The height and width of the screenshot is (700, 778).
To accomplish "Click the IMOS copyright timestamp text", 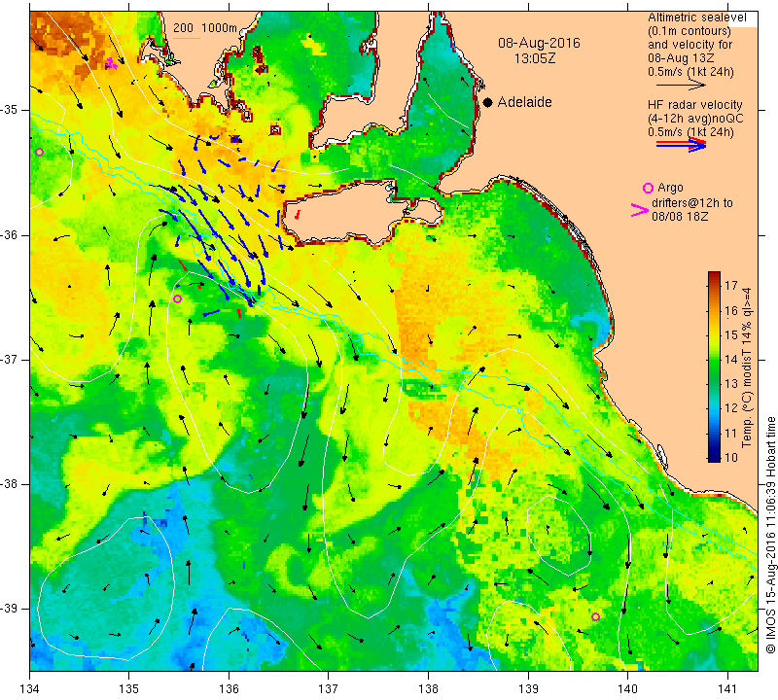I will tap(770, 536).
